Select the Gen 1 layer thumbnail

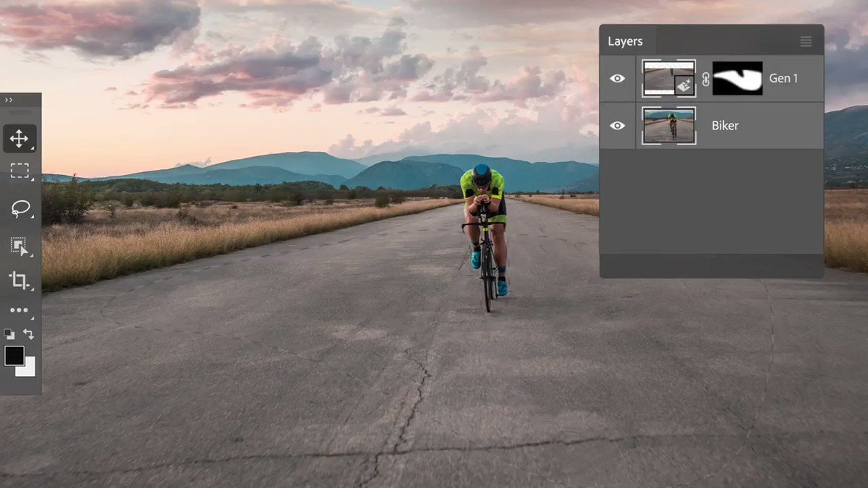coord(669,78)
